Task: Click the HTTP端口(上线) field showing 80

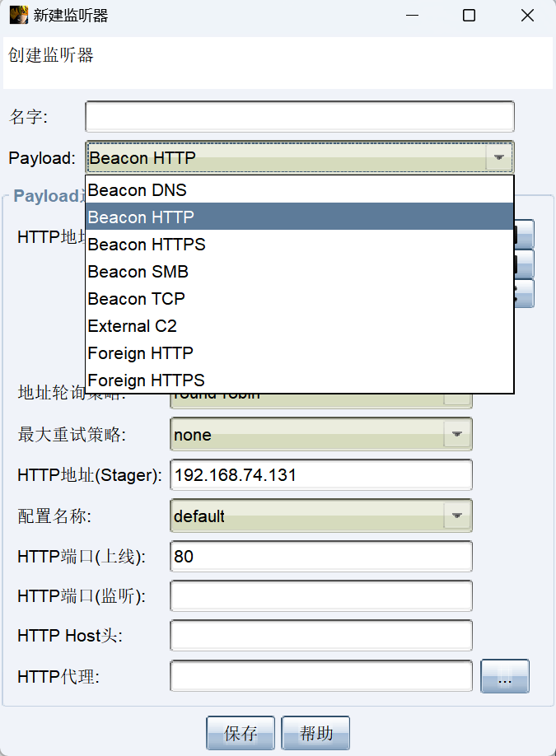Action: [321, 557]
